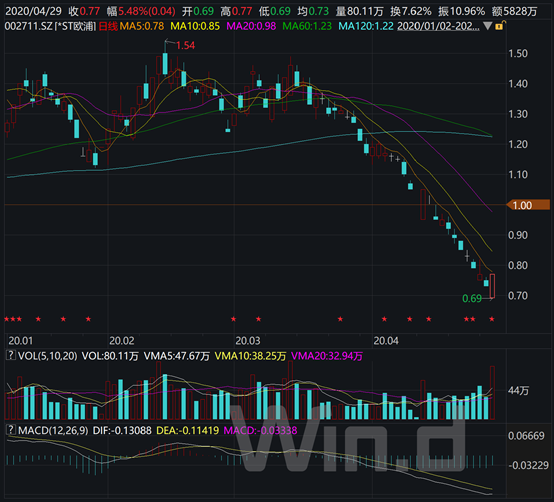Image resolution: width=554 pixels, height=502 pixels.
Task: Click the 20.02 month label on time axis
Action: [122, 341]
